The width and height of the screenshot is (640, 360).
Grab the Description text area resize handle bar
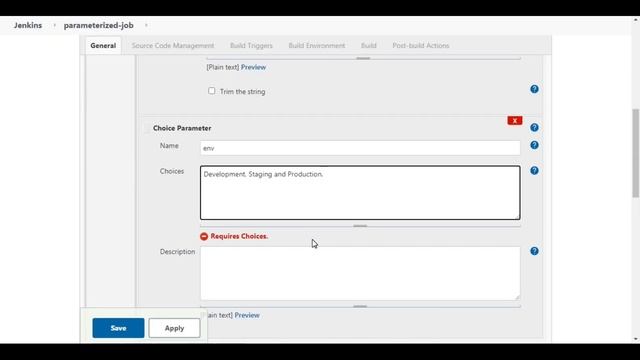click(360, 306)
